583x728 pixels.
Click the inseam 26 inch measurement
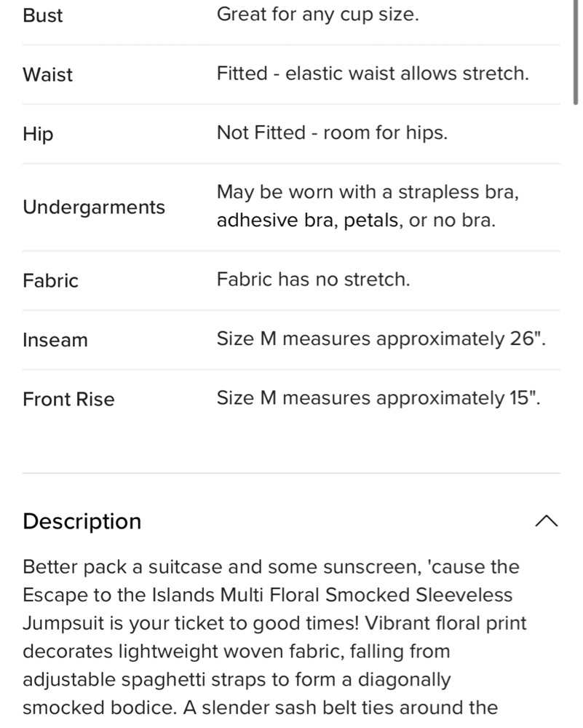click(x=381, y=339)
